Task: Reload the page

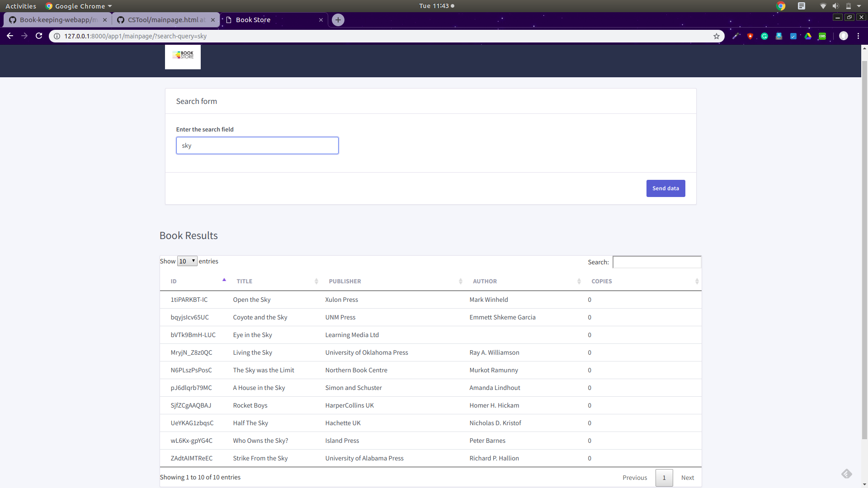Action: tap(39, 36)
